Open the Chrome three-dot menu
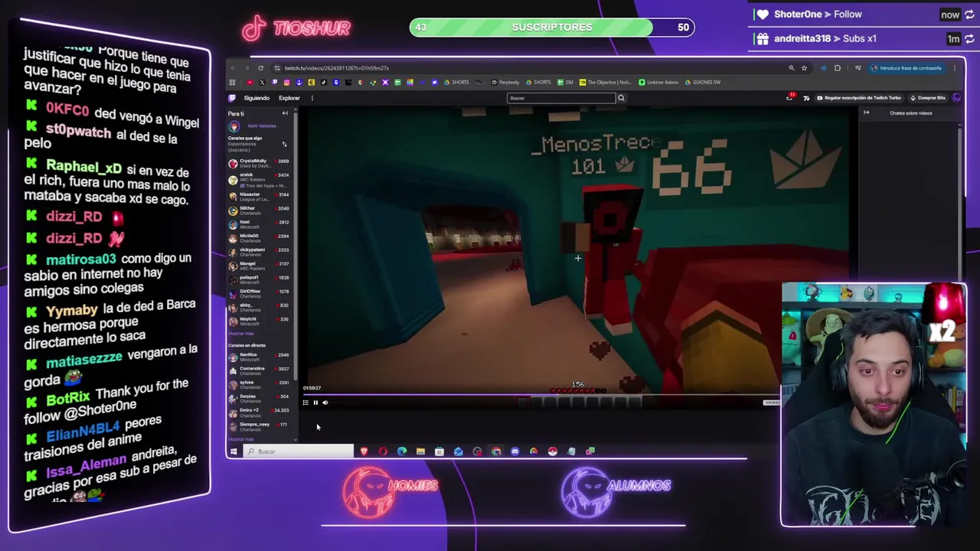The width and height of the screenshot is (980, 551). 955,68
